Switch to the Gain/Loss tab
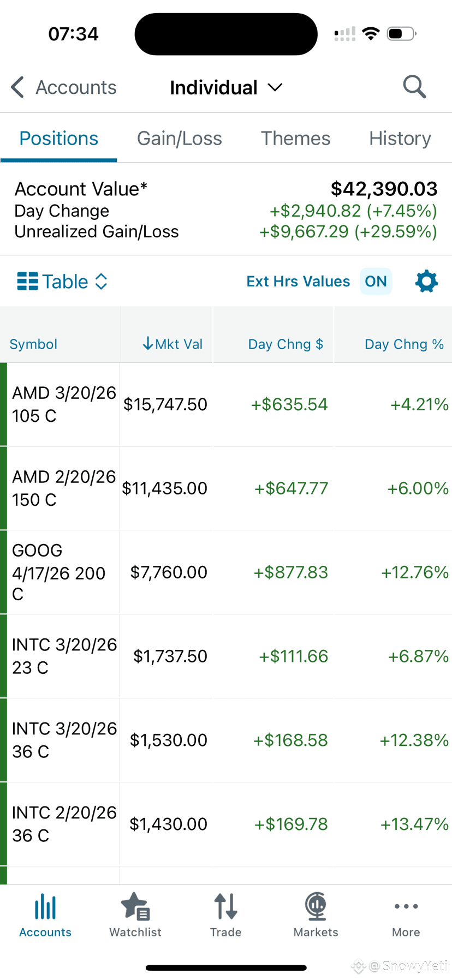 pyautogui.click(x=179, y=139)
